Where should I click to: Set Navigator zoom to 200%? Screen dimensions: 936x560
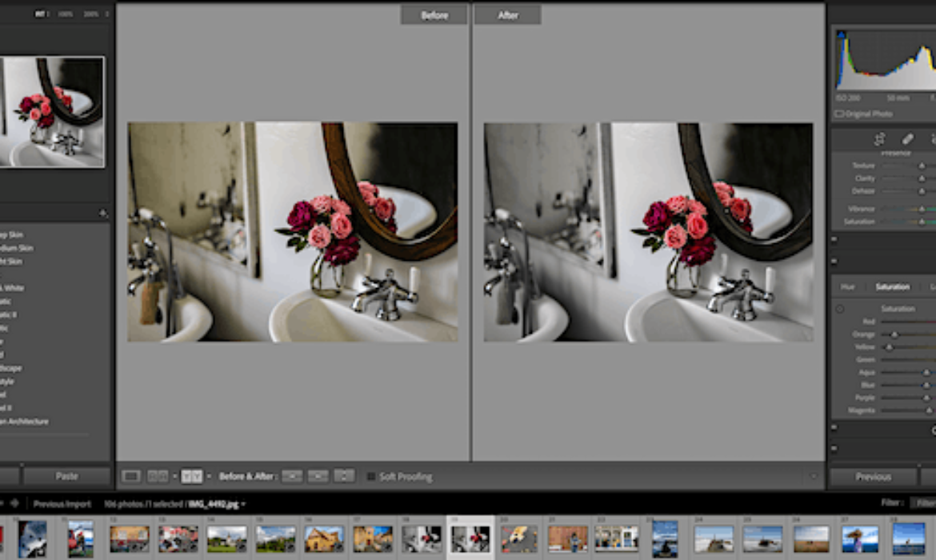click(x=91, y=14)
